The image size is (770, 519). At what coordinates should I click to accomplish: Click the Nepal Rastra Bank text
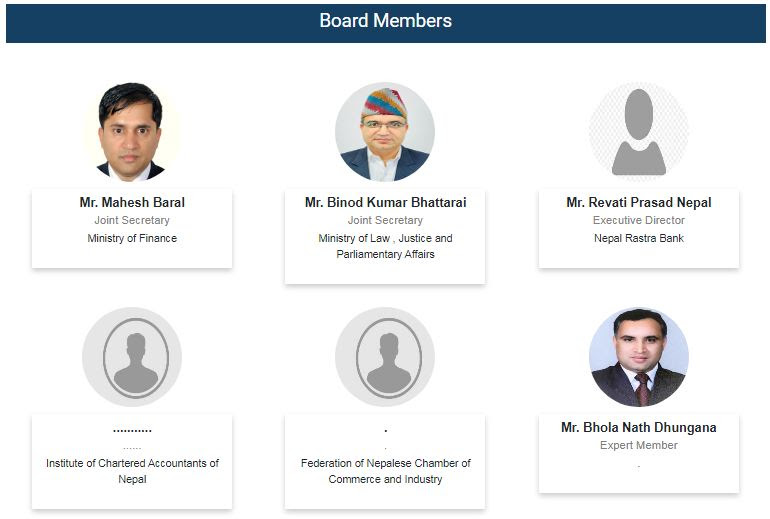[x=638, y=238]
